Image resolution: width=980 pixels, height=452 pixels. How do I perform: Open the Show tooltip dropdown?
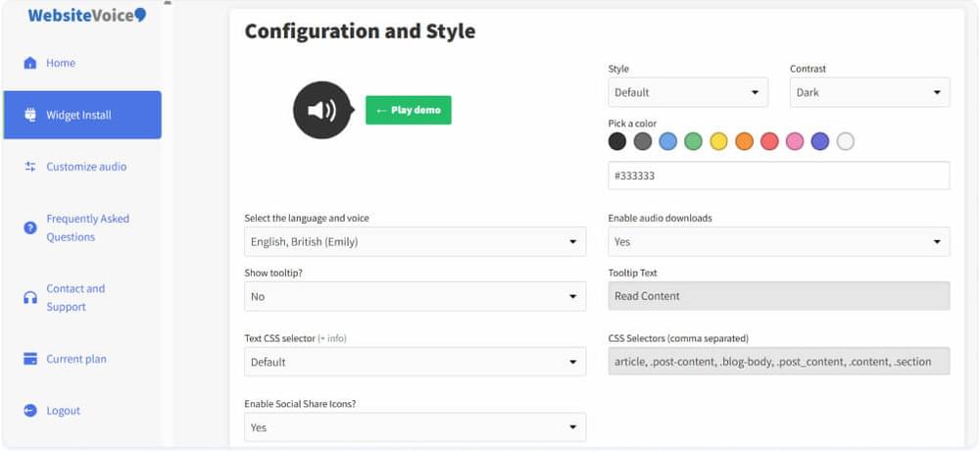(x=415, y=296)
